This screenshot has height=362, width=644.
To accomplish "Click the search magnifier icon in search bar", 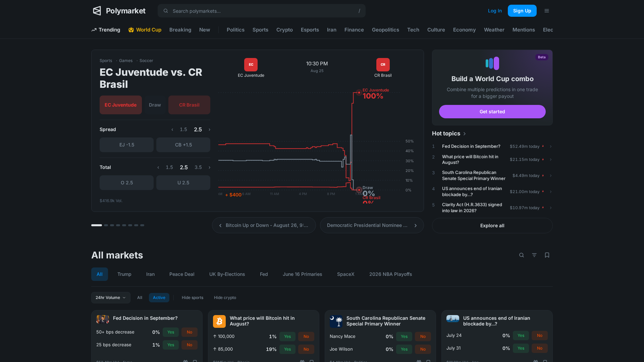I will click(166, 11).
